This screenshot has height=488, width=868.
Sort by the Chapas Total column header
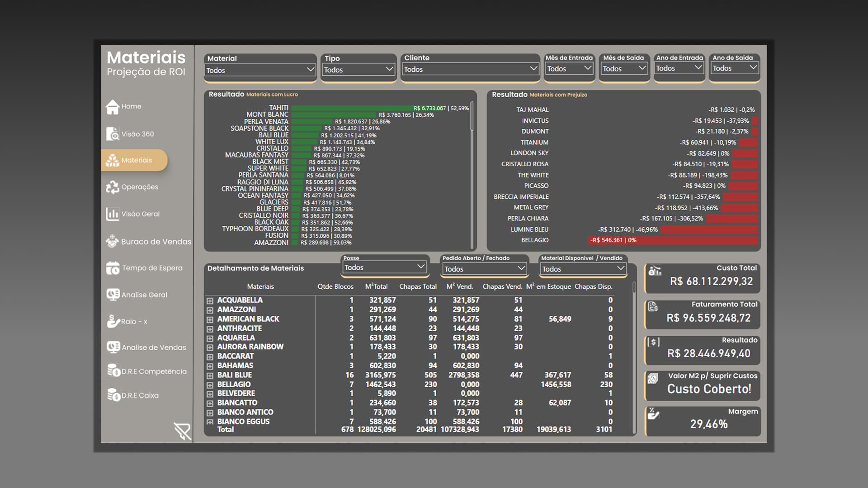(x=418, y=286)
